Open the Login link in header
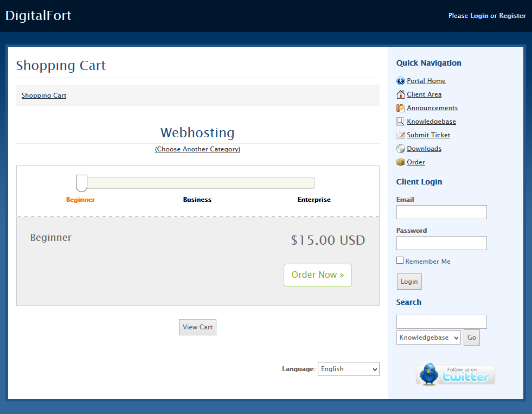This screenshot has height=414, width=532. click(x=479, y=16)
